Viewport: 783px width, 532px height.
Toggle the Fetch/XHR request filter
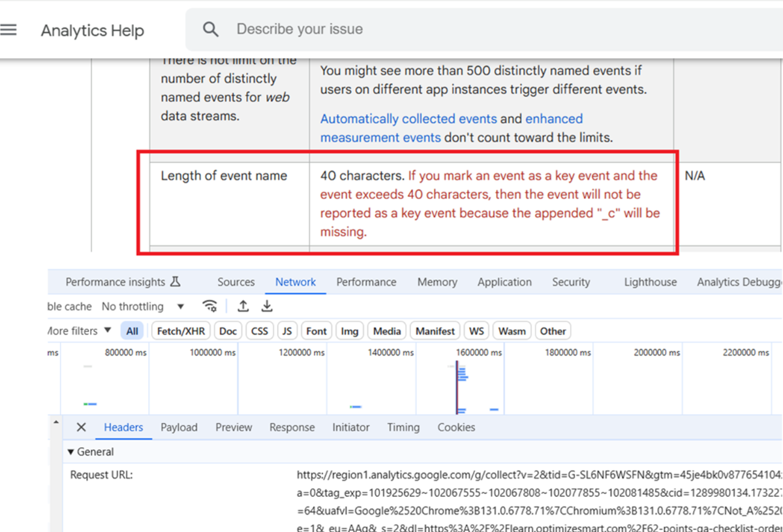[181, 331]
